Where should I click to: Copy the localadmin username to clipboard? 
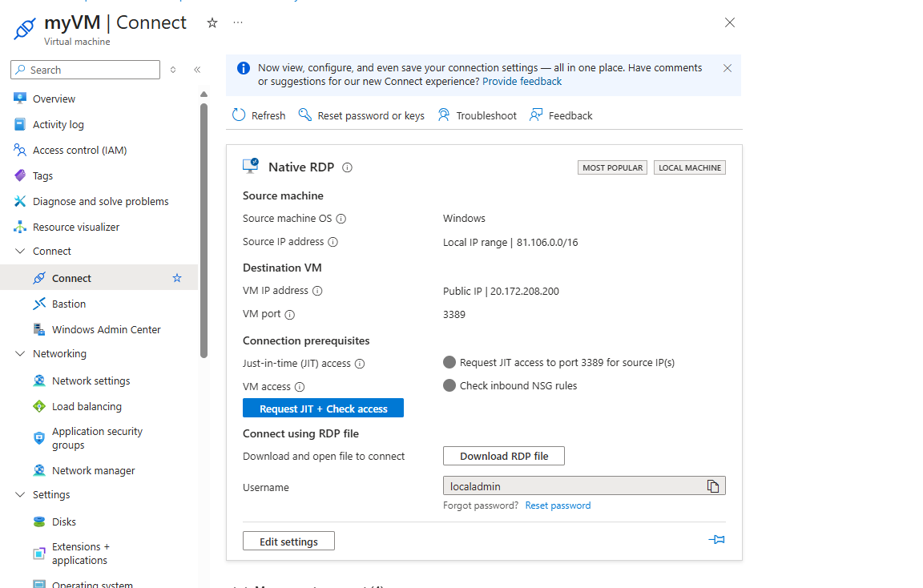pos(713,486)
